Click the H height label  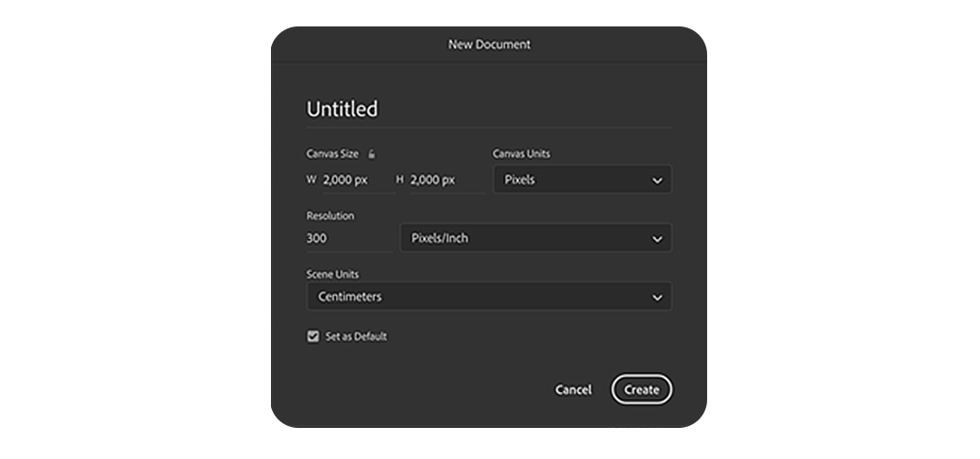click(400, 179)
